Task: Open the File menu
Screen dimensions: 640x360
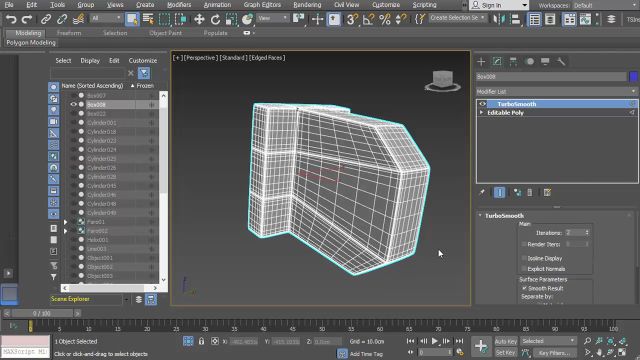Action: (9, 5)
